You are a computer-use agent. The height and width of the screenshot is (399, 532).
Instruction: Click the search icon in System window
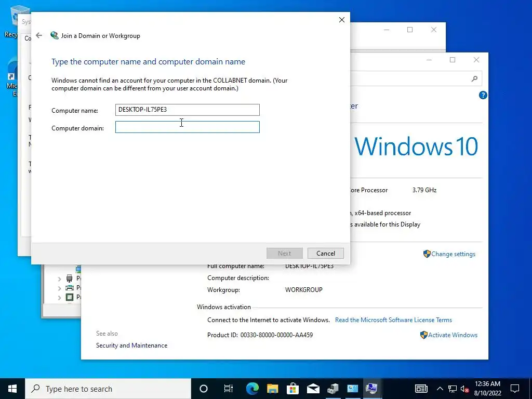click(474, 79)
